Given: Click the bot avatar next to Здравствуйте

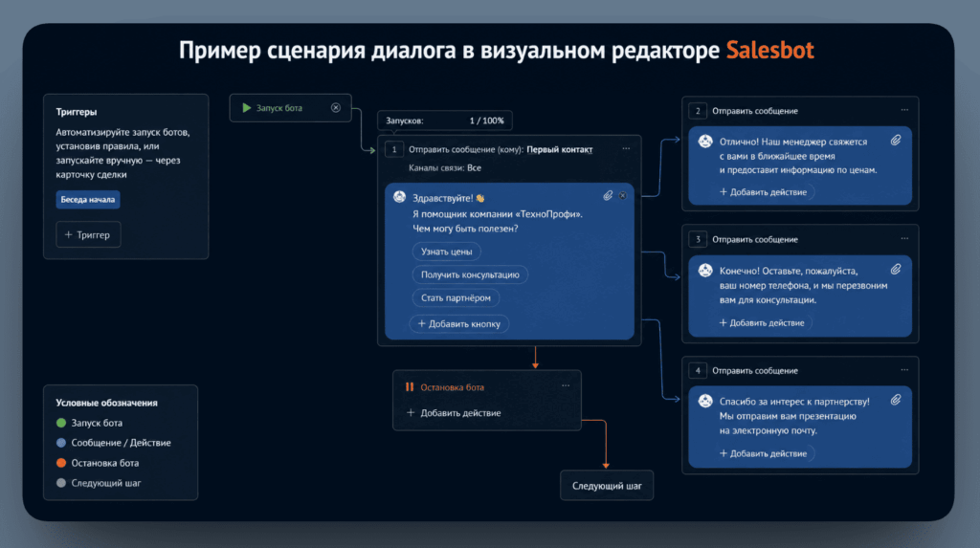Looking at the screenshot, I should tap(399, 197).
